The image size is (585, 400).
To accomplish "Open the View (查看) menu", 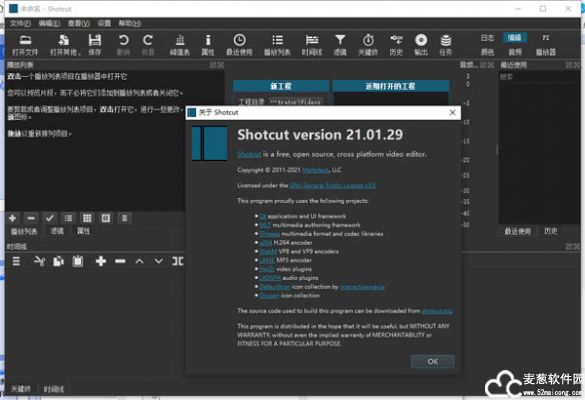I will [79, 24].
